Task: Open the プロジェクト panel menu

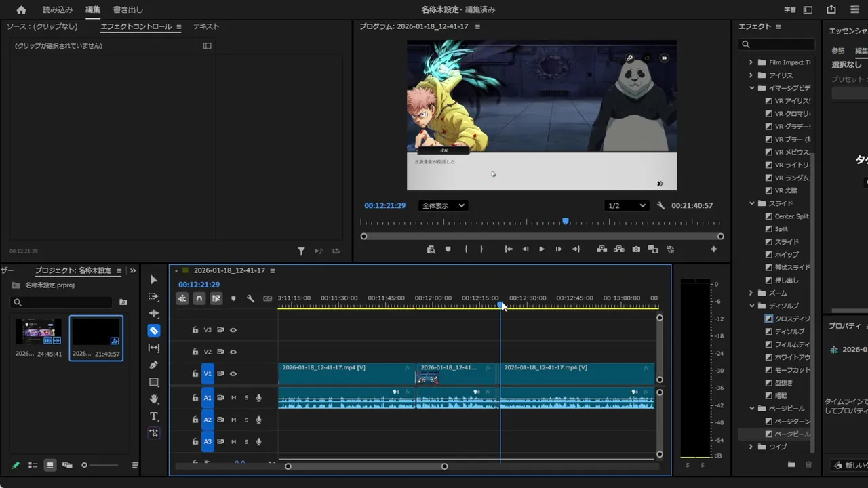Action: tap(119, 270)
